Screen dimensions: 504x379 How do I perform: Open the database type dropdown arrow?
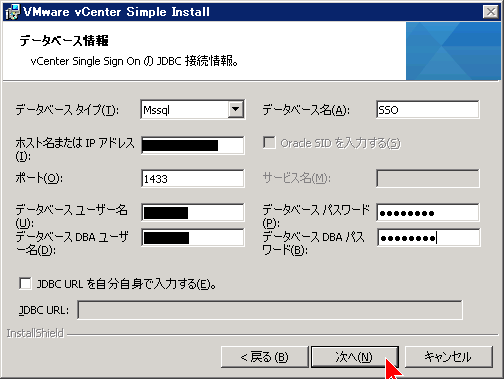pyautogui.click(x=236, y=109)
